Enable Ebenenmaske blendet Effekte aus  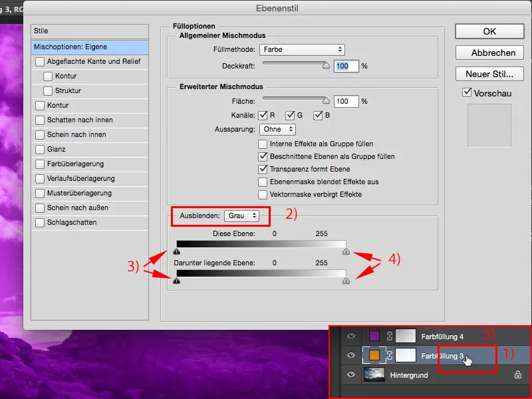click(263, 182)
